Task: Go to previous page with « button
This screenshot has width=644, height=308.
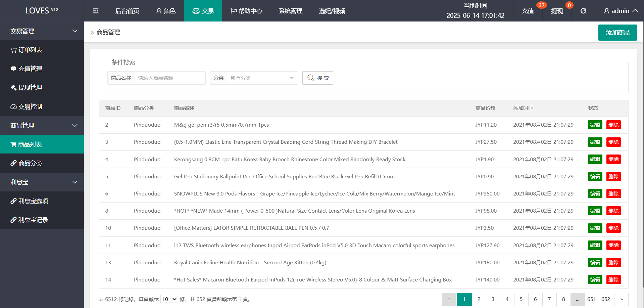Action: pyautogui.click(x=449, y=299)
